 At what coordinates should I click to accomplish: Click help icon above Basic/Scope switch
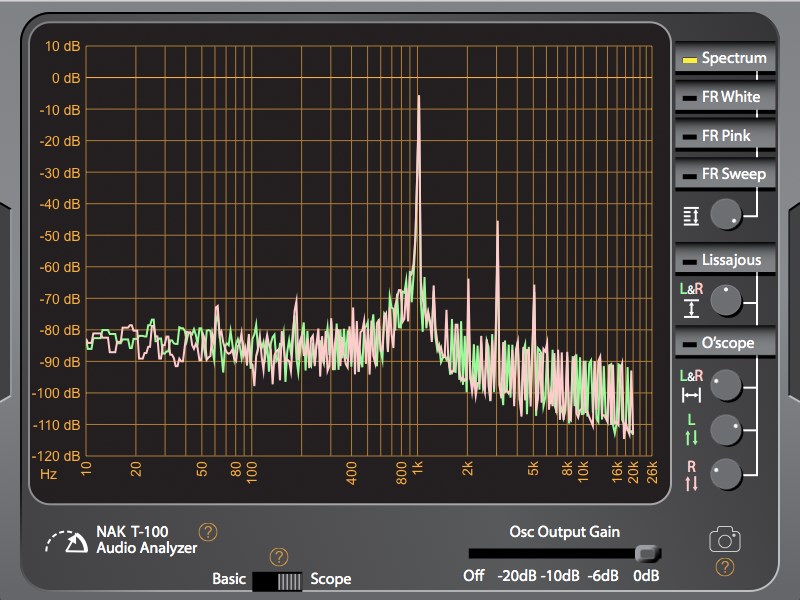tap(279, 557)
